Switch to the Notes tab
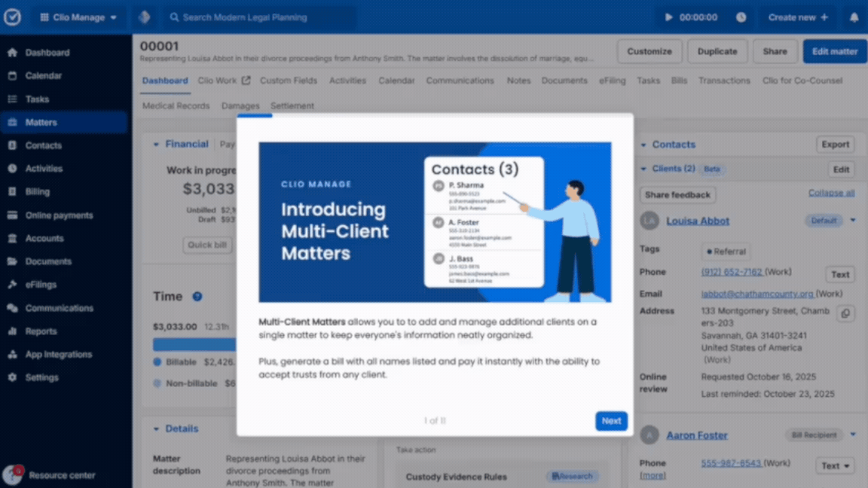This screenshot has height=488, width=868. coord(518,81)
